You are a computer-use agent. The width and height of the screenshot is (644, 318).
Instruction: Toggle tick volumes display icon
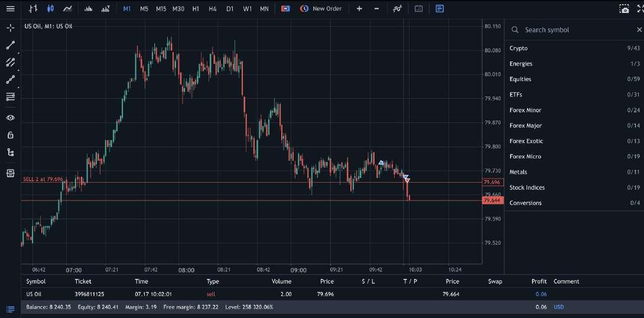tap(88, 9)
